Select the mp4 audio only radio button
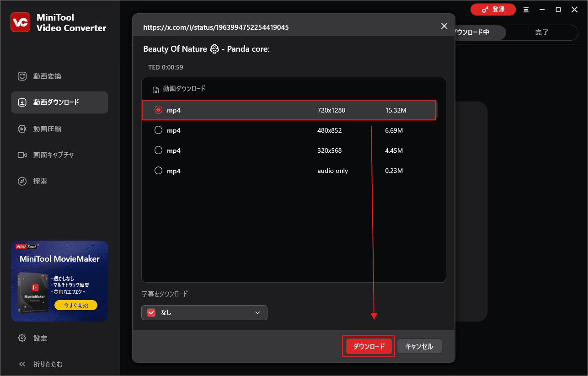Viewport: 588px width, 376px height. pyautogui.click(x=159, y=171)
